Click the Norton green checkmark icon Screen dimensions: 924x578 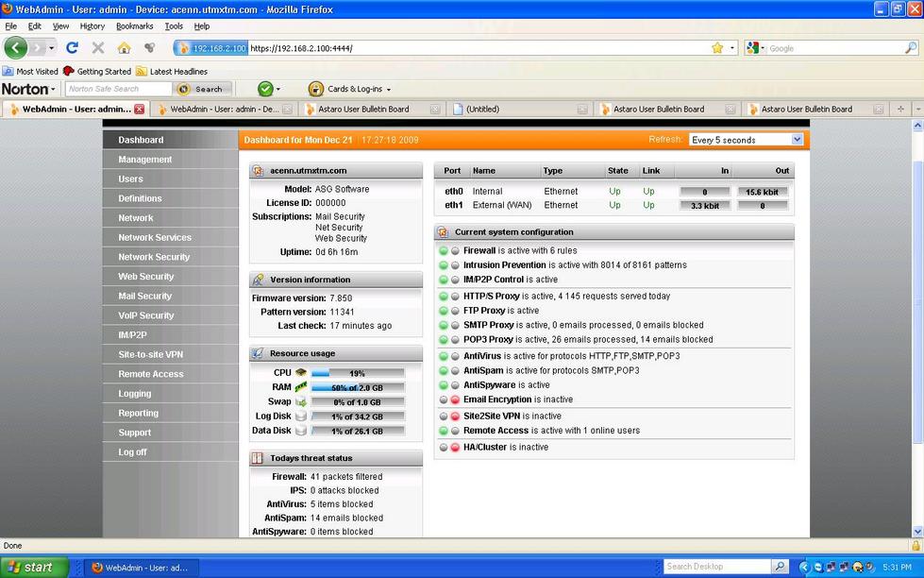pos(265,89)
